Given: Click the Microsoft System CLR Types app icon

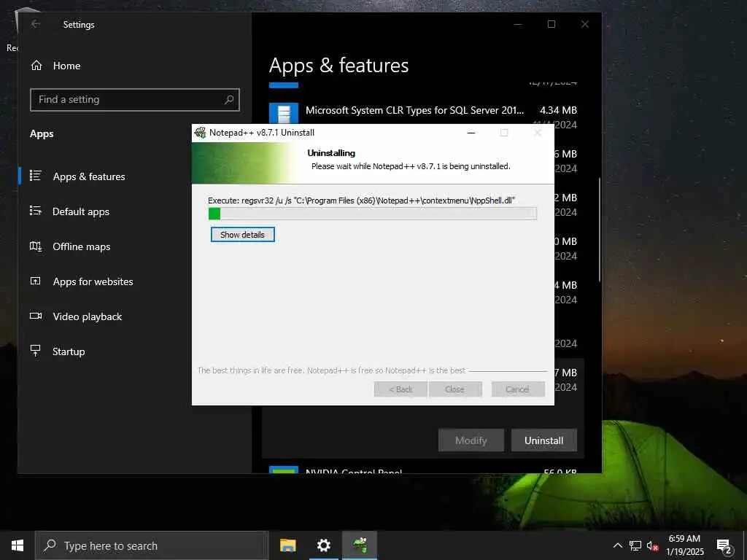Looking at the screenshot, I should (x=284, y=113).
